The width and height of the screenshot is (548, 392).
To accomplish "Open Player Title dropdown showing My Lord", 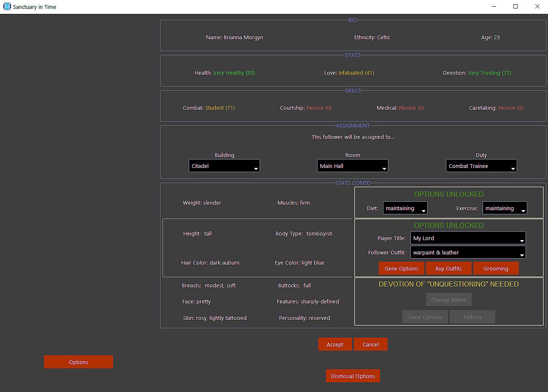I will pos(468,238).
